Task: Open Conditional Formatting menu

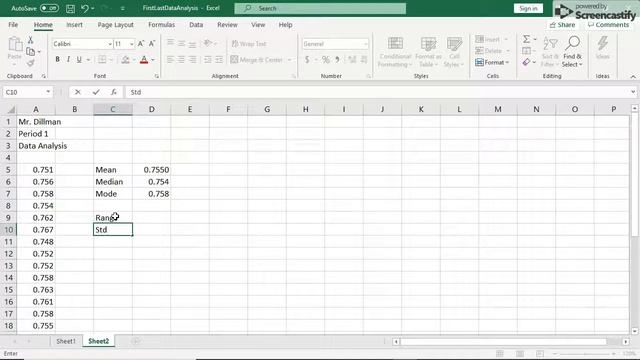Action: click(x=395, y=52)
